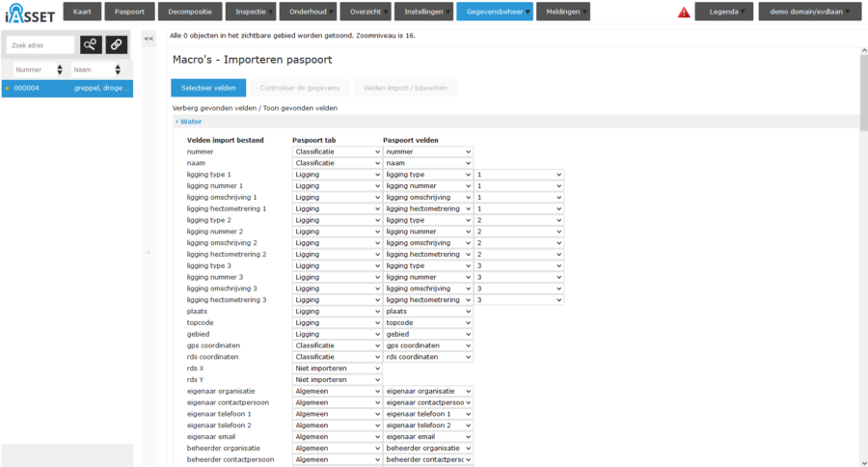868x467 pixels.
Task: Open the index dropdown for ligging nummer 2
Action: point(519,232)
